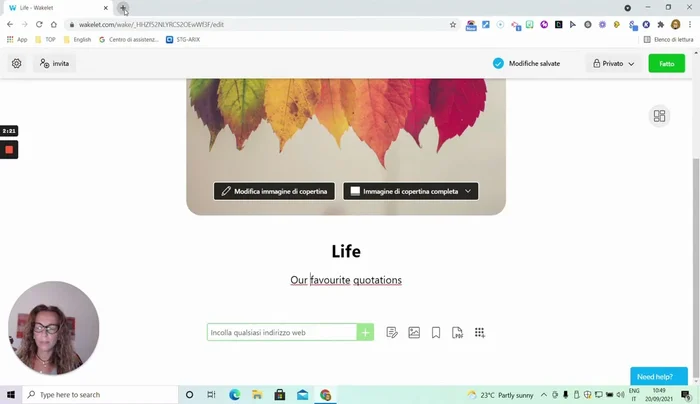This screenshot has width=700, height=404.
Task: Open the layout switcher icon
Action: pyautogui.click(x=659, y=116)
